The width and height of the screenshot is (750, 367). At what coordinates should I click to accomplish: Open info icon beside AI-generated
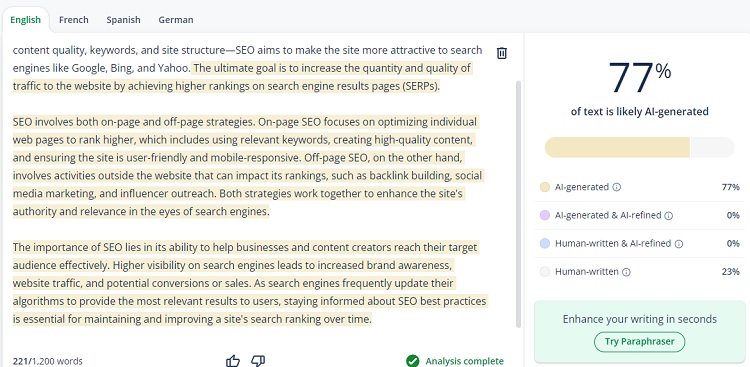617,187
